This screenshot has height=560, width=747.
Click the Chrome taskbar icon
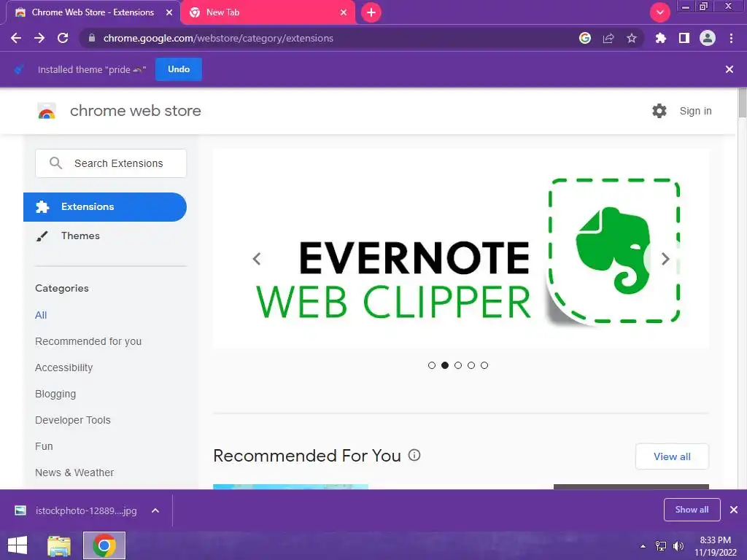tap(104, 545)
